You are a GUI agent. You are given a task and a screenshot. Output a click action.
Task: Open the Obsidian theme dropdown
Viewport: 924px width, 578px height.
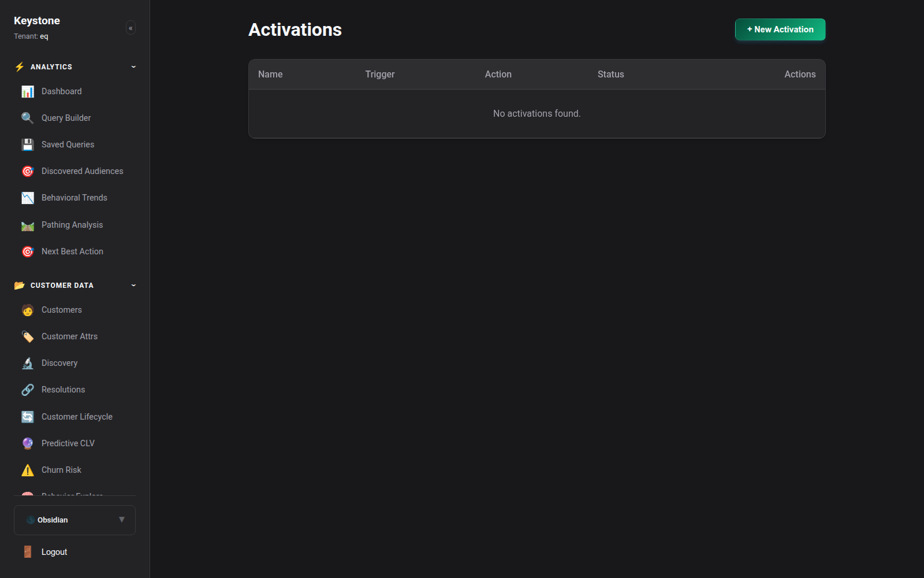(74, 520)
